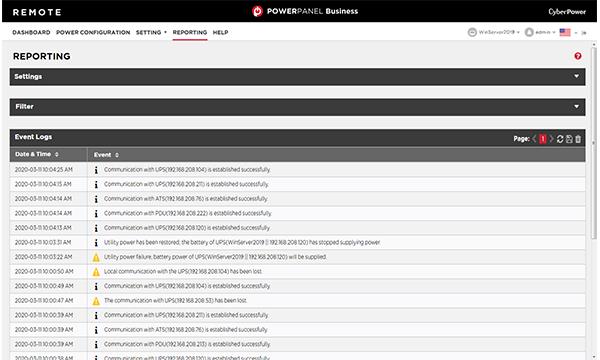
Task: Click the Filter section header
Action: point(297,107)
